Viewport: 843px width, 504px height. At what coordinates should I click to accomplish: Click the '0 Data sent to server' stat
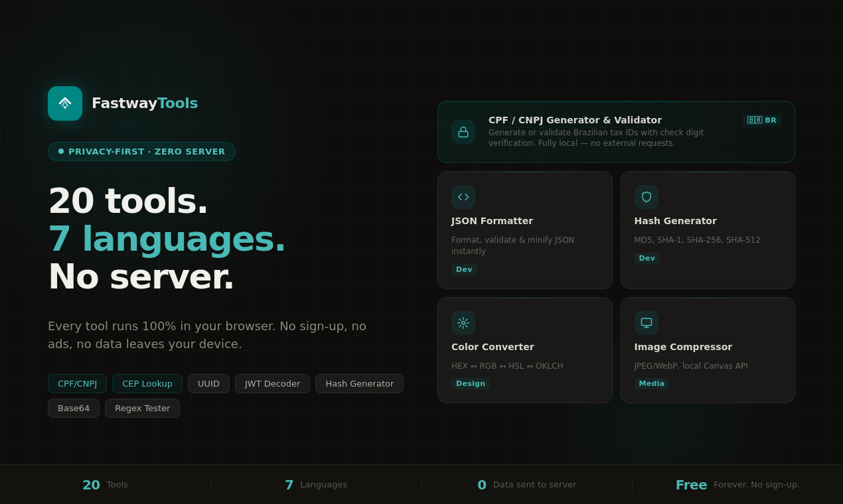coord(527,485)
